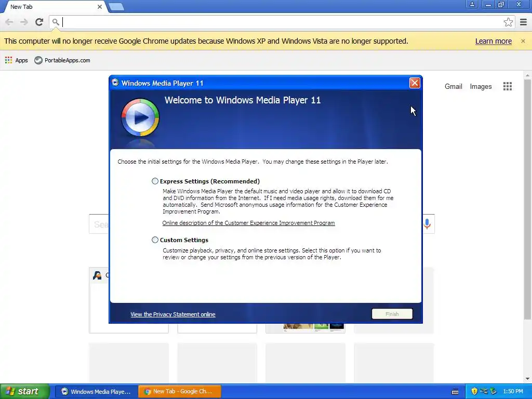Open Customer Experience Improvement Program description link
The height and width of the screenshot is (399, 532).
[248, 223]
